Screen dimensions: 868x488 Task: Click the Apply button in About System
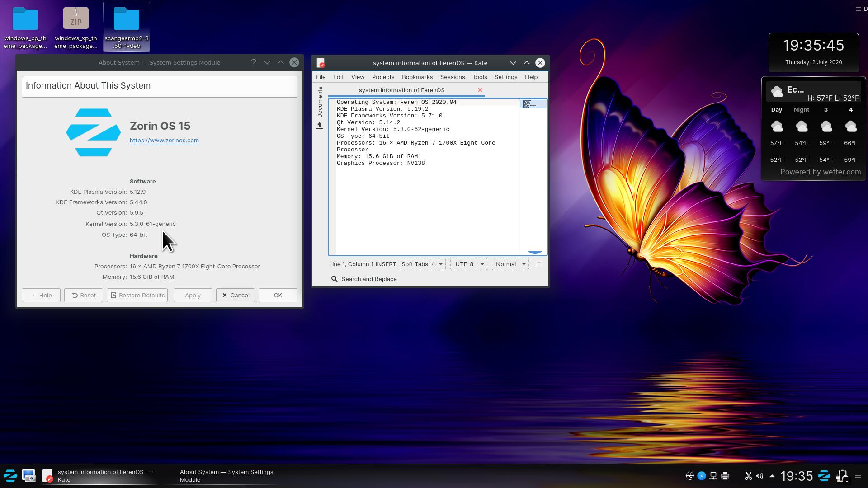193,295
